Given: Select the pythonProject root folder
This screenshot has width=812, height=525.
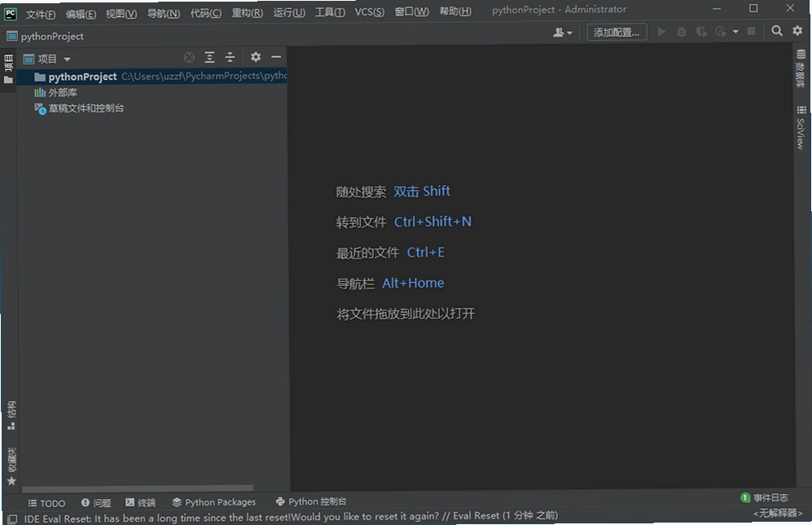Looking at the screenshot, I should [151, 77].
